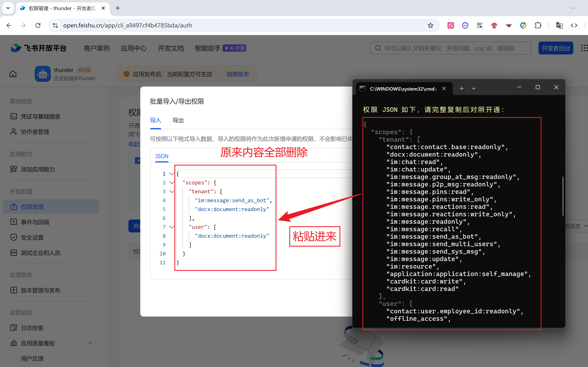This screenshot has height=367, width=588.
Task: Click the documentation search input field
Action: pos(451,48)
